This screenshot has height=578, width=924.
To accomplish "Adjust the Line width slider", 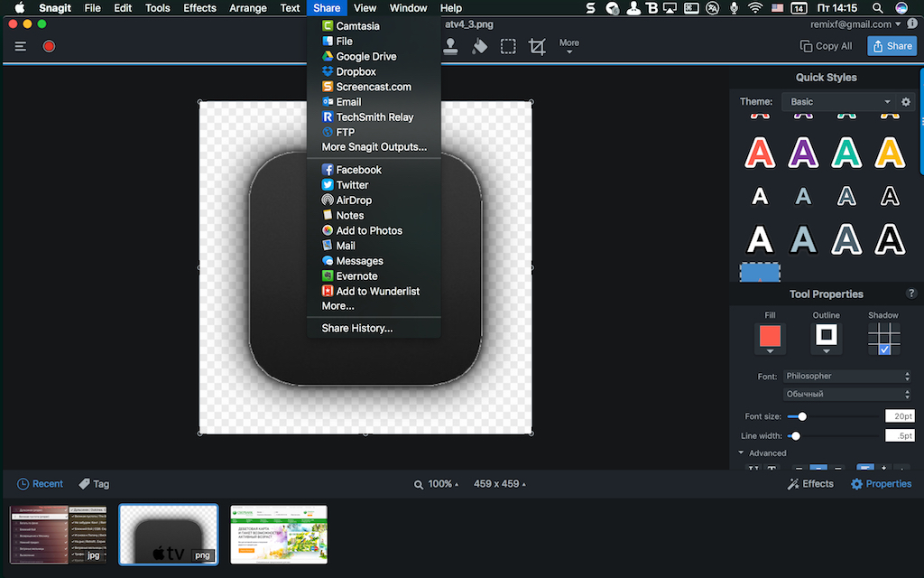I will click(x=796, y=436).
